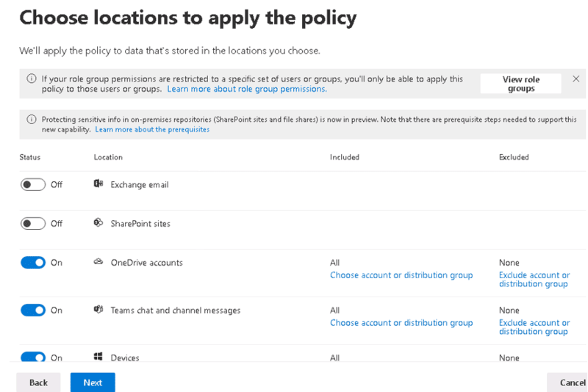The image size is (588, 392).
Task: Turn off Teams chat and channel messages toggle
Action: click(x=33, y=310)
